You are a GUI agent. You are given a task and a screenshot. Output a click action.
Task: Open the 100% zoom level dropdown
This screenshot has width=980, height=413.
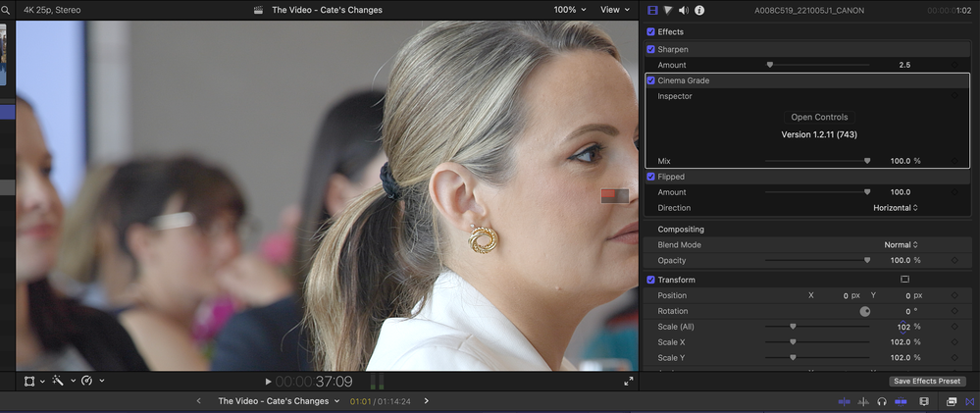(x=570, y=10)
